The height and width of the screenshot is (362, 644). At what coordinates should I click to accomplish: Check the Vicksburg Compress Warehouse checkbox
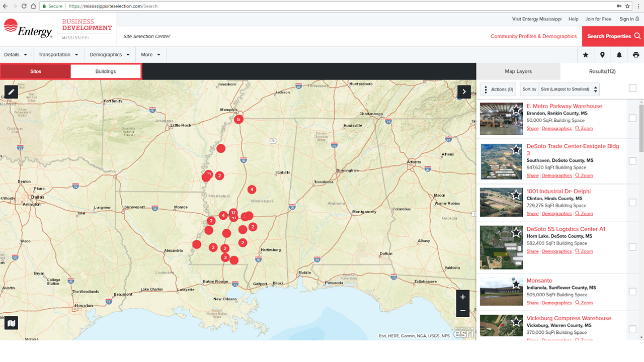click(x=632, y=329)
